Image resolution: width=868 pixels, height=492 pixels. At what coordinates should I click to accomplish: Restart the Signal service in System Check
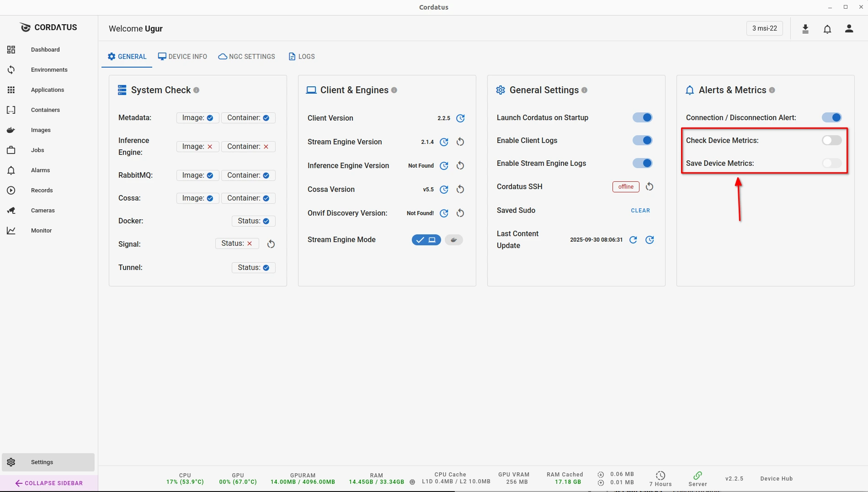[271, 243]
